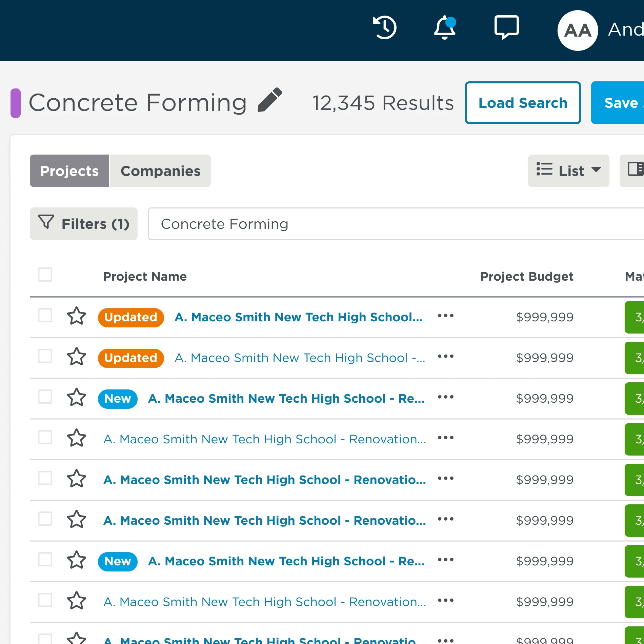The image size is (644, 644).
Task: Check the eighth row checkbox
Action: [x=45, y=600]
